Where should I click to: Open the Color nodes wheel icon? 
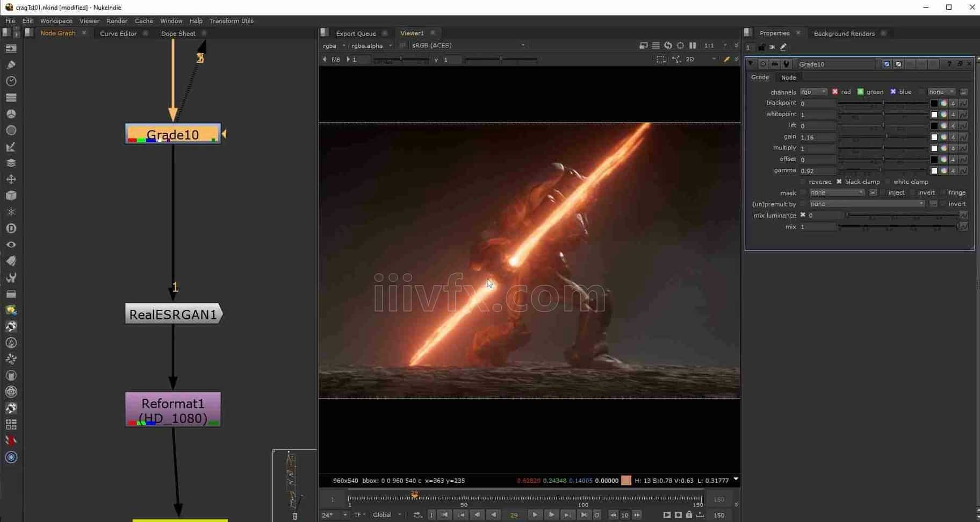coord(11,114)
